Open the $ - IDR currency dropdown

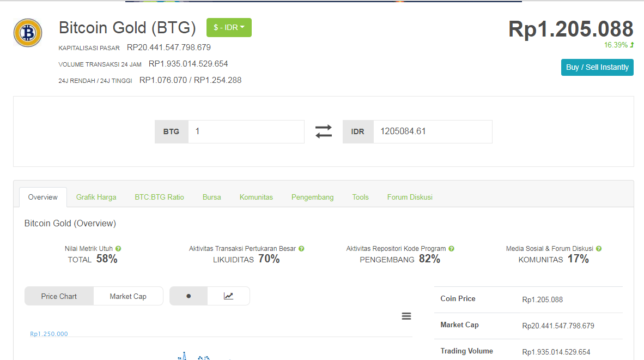click(229, 27)
